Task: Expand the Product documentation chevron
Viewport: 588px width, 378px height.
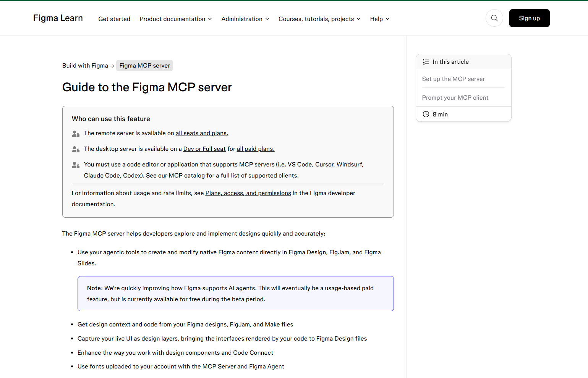Action: click(x=210, y=19)
